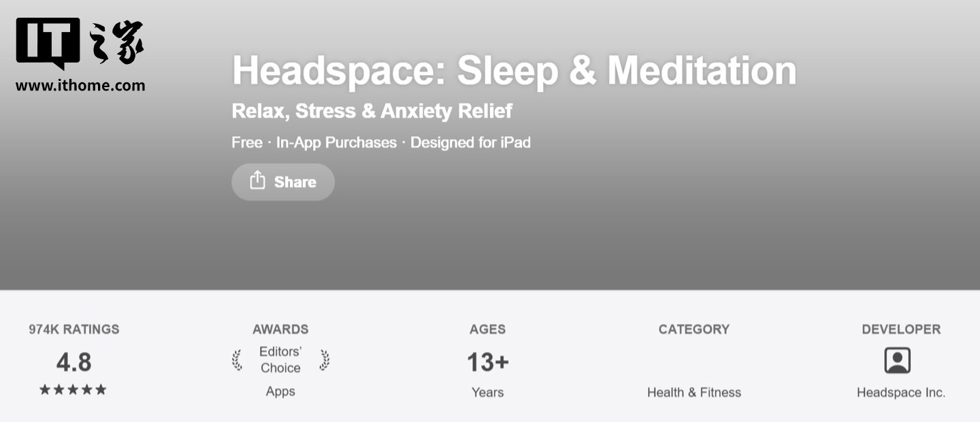Click the subtitle Relax, Stress & Anxiety Relief
980x422 pixels.
pos(372,110)
